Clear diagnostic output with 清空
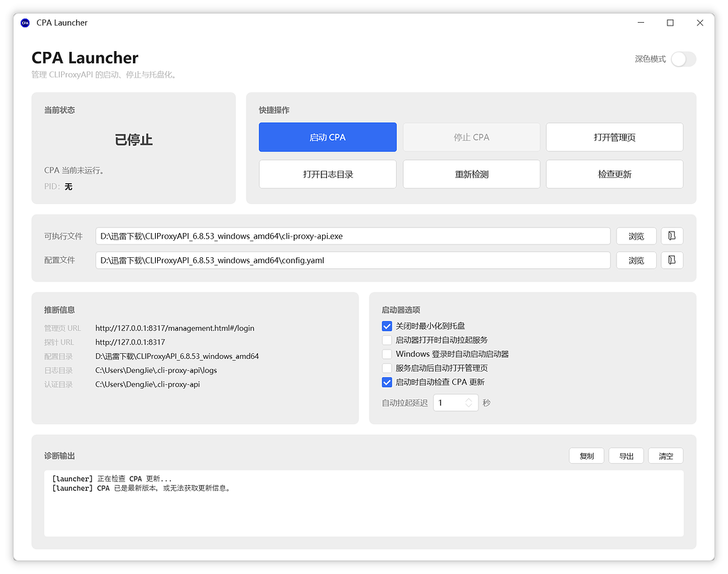This screenshot has height=574, width=728. 665,455
